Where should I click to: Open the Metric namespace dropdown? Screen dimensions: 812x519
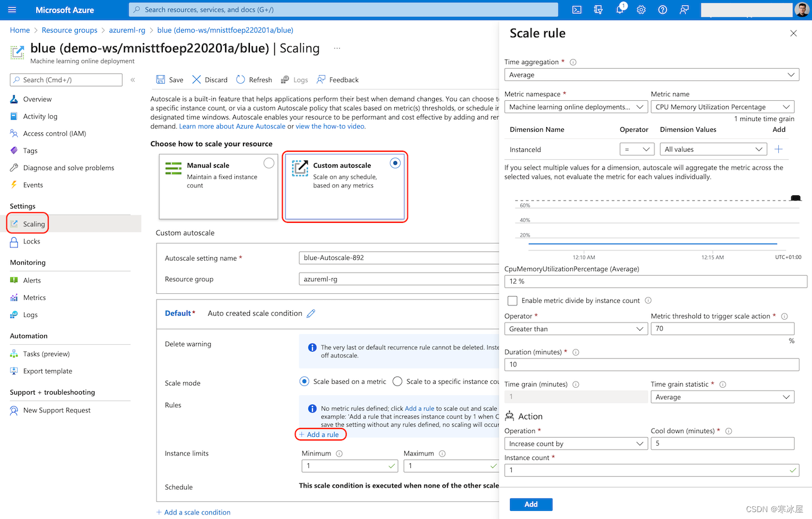[576, 107]
